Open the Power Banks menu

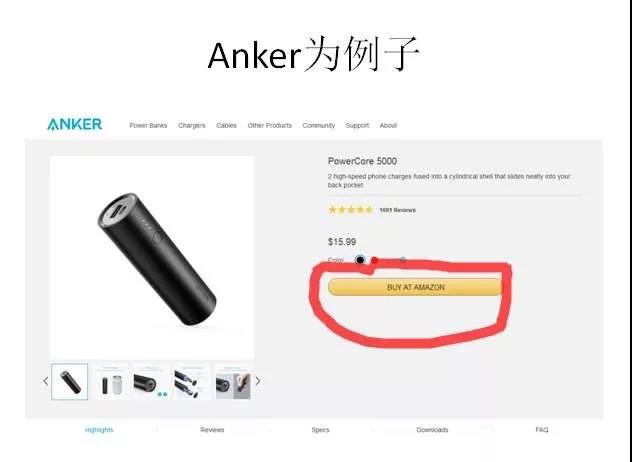[x=148, y=125]
